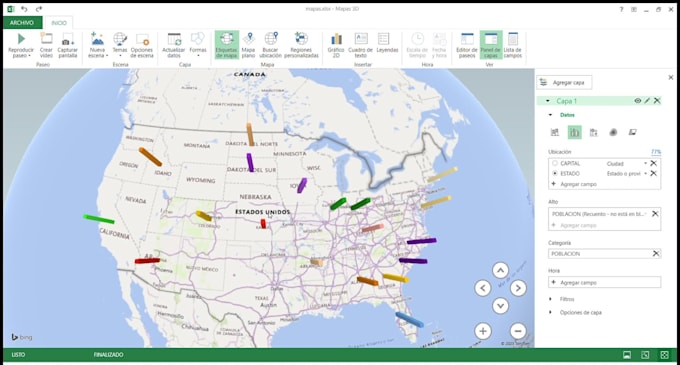Select heat map visualization in layer pane

613,132
